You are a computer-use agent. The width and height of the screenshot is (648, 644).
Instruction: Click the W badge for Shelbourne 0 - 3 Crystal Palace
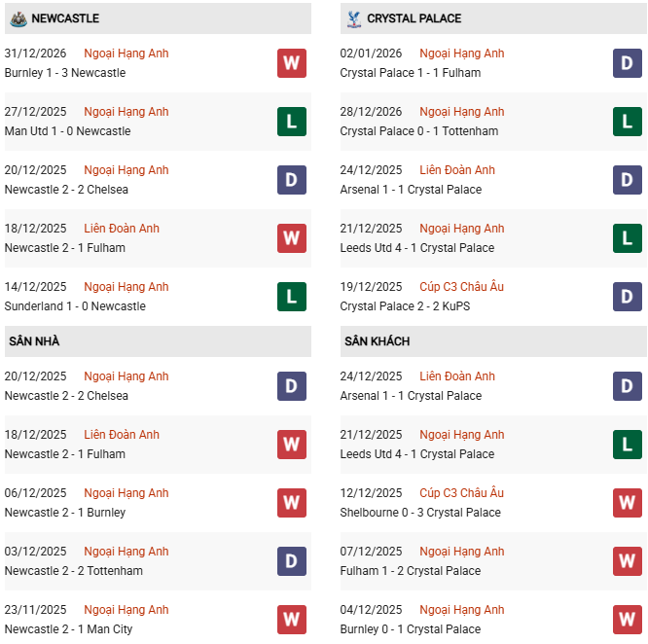click(x=628, y=503)
